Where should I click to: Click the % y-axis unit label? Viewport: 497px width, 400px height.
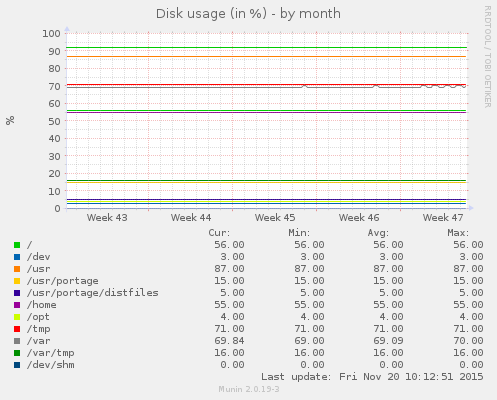(10, 120)
